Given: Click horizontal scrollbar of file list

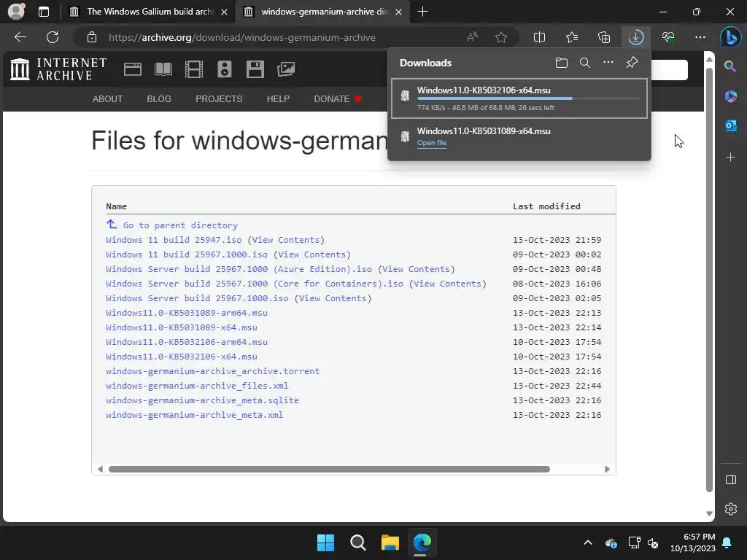Looking at the screenshot, I should [x=329, y=469].
